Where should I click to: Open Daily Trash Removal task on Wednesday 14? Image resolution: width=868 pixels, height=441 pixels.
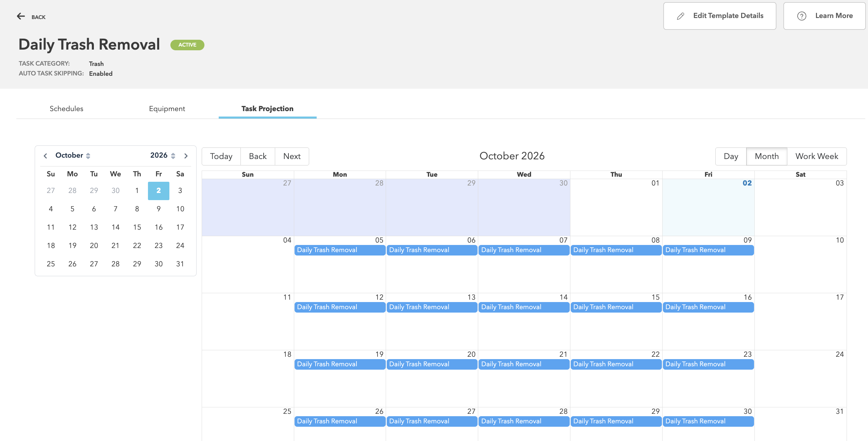click(524, 307)
